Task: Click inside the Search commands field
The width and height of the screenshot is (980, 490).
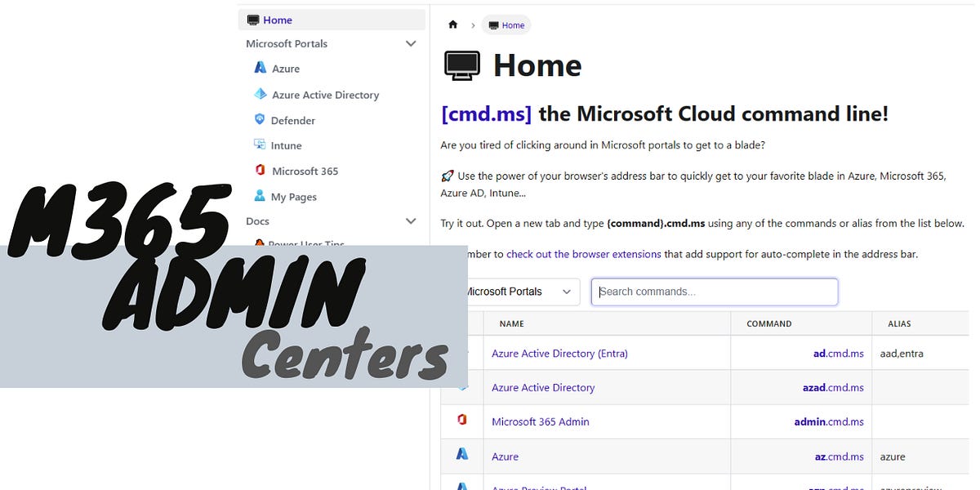Action: [x=714, y=292]
